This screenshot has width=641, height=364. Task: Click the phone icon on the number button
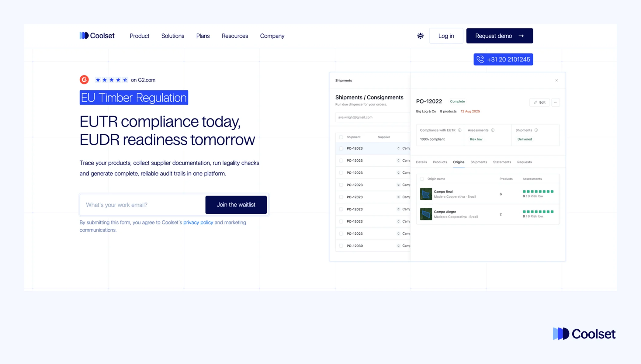480,59
